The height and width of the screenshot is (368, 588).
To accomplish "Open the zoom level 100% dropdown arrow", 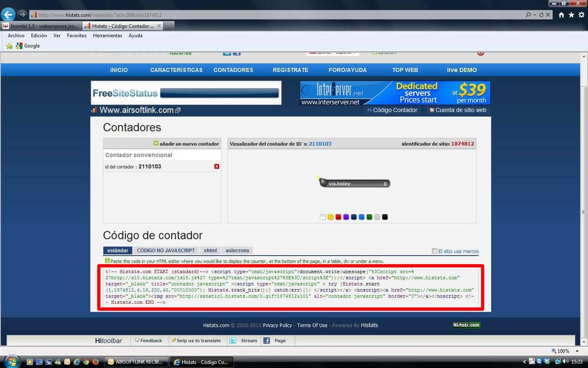I will pyautogui.click(x=577, y=351).
